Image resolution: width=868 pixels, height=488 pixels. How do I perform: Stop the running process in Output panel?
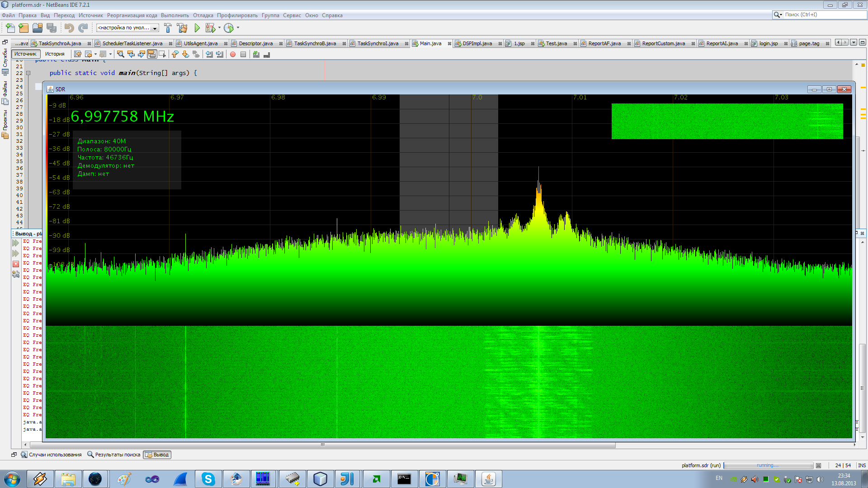point(16,264)
